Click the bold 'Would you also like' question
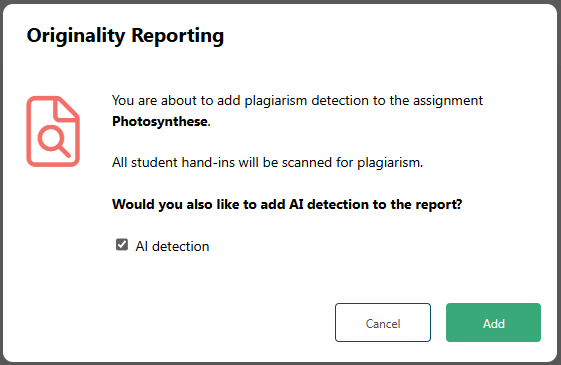561x365 pixels. pos(287,204)
